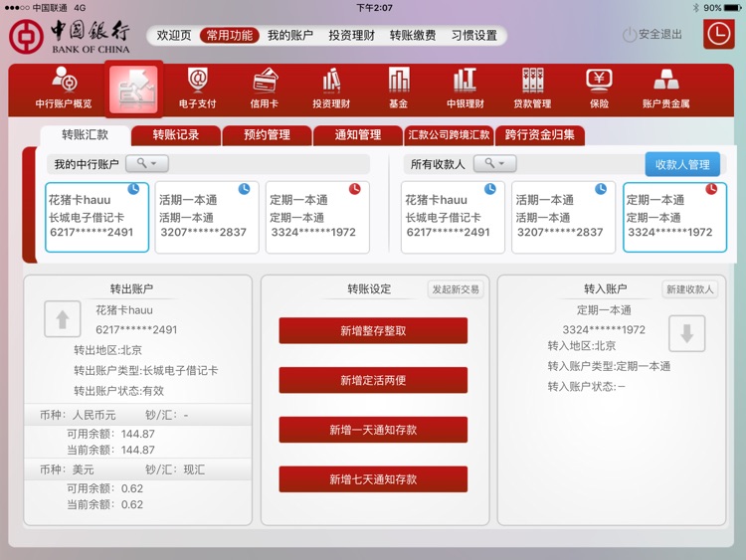Viewport: 746px width, 560px height.
Task: Click 收款人管理 blue button
Action: point(682,165)
